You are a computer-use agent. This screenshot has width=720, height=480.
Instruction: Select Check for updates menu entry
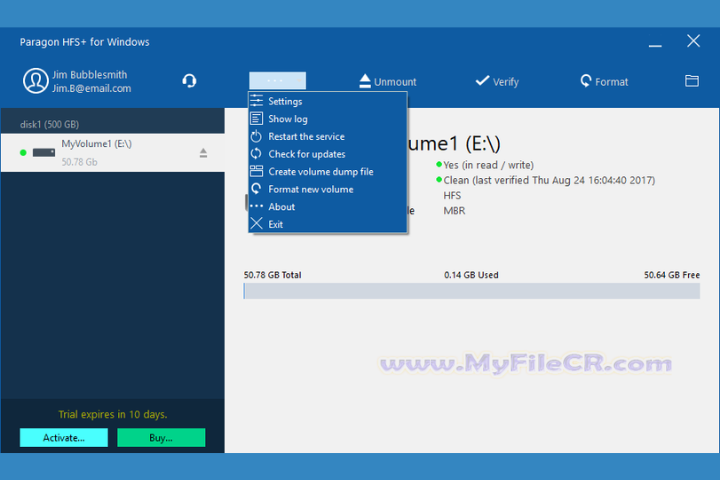tap(328, 153)
